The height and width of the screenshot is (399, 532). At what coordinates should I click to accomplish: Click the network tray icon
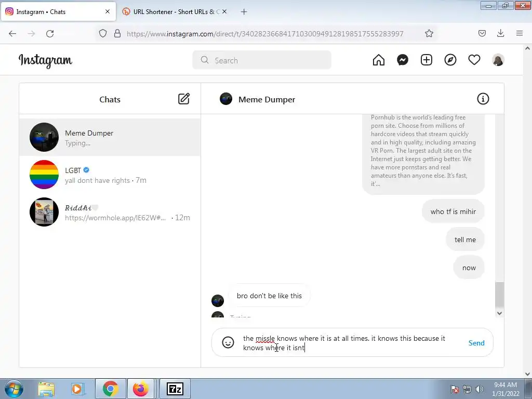pyautogui.click(x=467, y=389)
